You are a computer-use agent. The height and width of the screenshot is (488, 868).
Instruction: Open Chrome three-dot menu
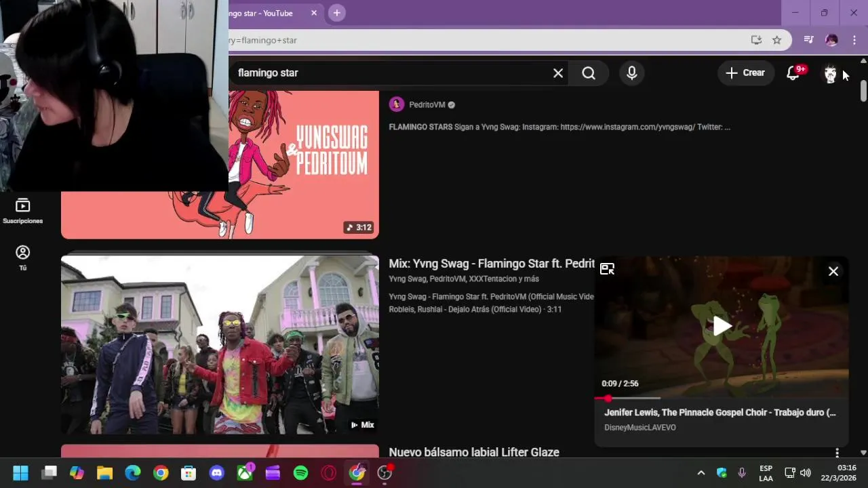854,40
